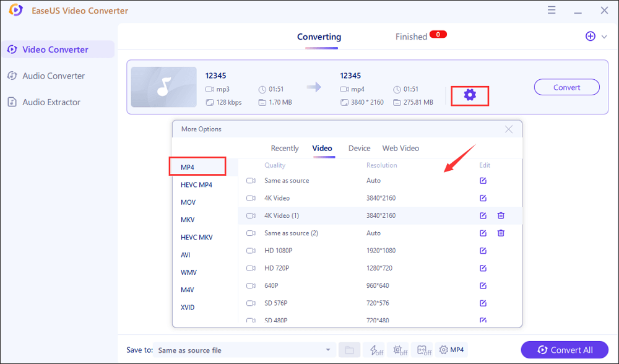Select MKV format in the list
This screenshot has height=364, width=619.
pyautogui.click(x=188, y=220)
